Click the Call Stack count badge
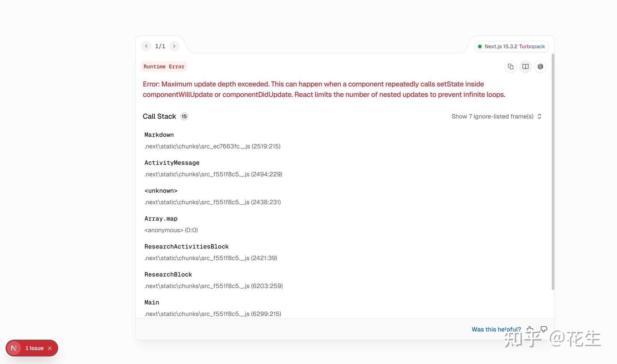This screenshot has width=617, height=364. tap(184, 116)
